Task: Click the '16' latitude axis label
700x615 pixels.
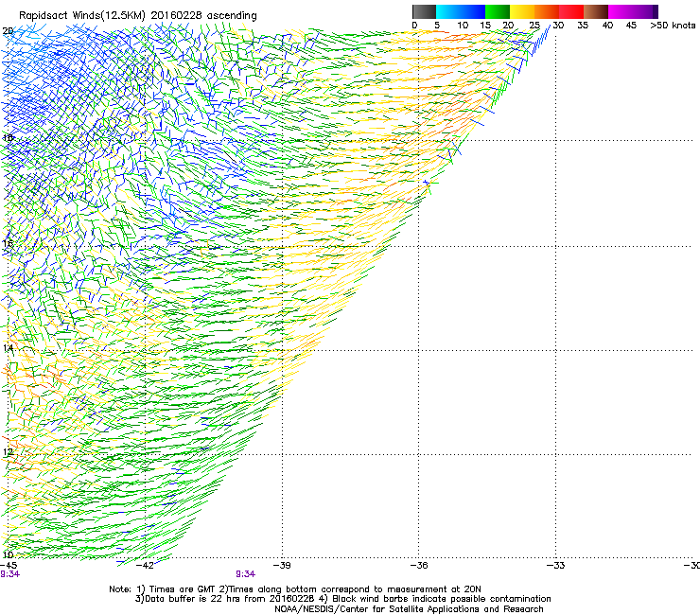Action: 8,243
